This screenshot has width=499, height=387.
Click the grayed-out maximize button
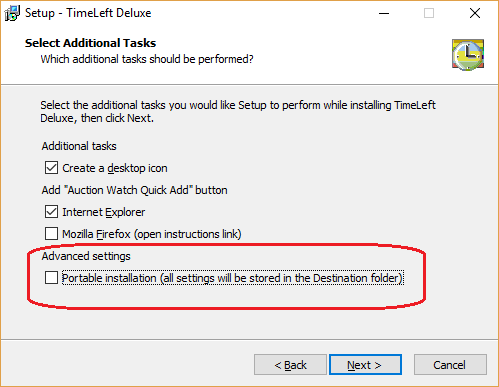click(429, 13)
